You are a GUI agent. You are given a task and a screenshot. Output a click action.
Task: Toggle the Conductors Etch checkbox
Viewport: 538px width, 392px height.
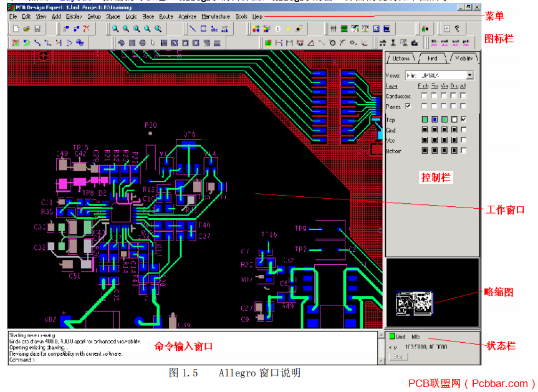[x=425, y=96]
